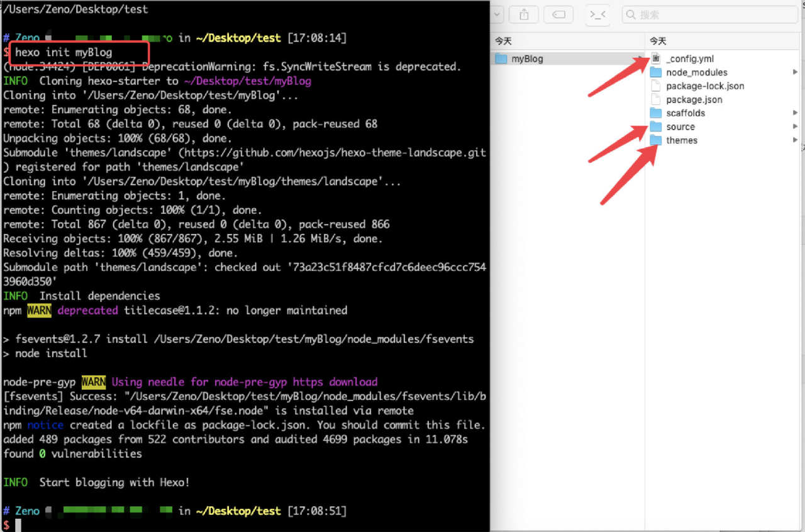Click the ~/Desktop/test/myBlog path in terminal
Viewport: 805px width, 532px height.
[247, 81]
